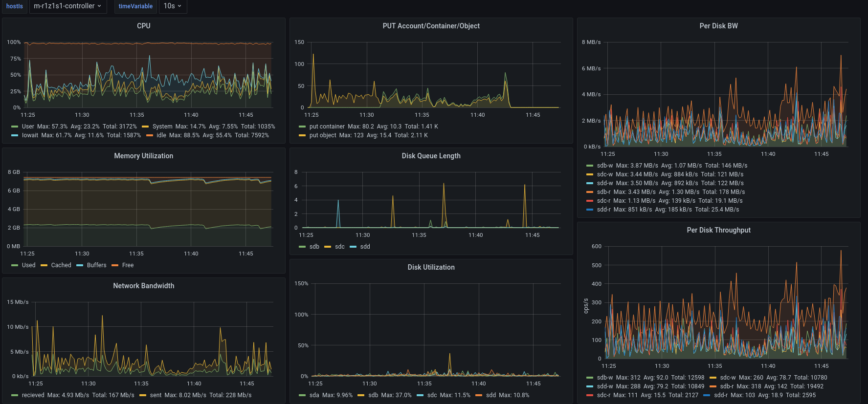
Task: Click the User series green color swatch
Action: click(15, 127)
